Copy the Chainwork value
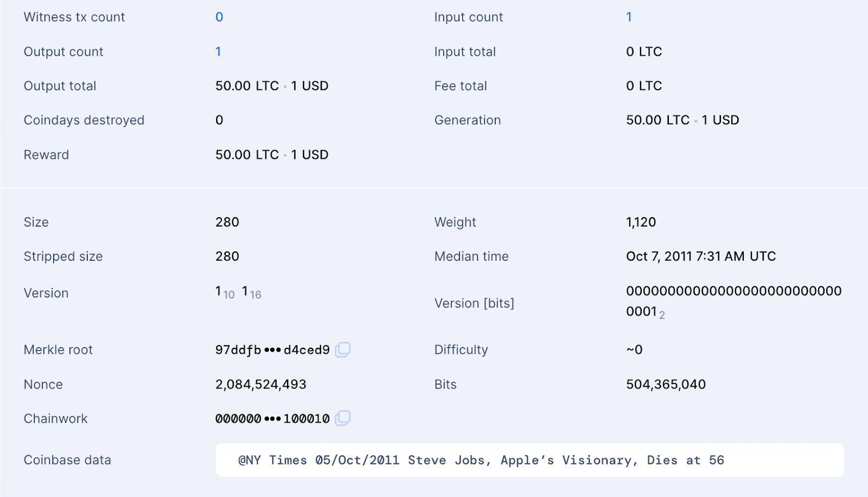Viewport: 868px width, 497px height. point(342,418)
